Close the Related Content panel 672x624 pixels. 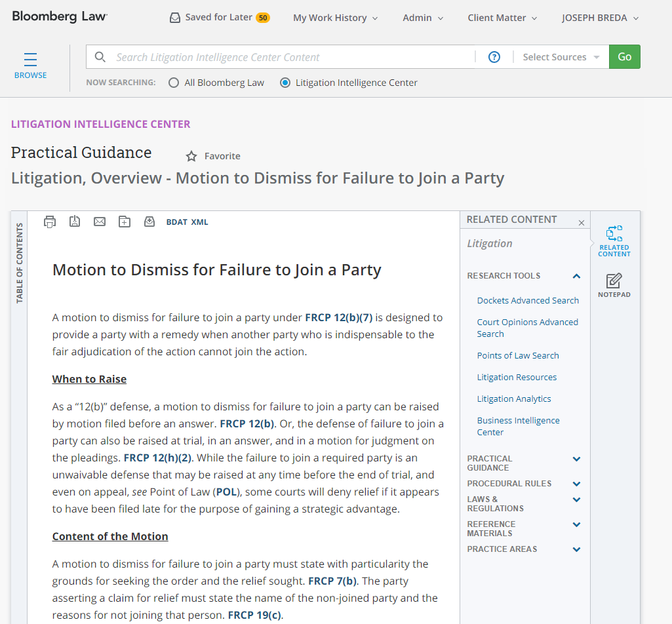pos(581,223)
